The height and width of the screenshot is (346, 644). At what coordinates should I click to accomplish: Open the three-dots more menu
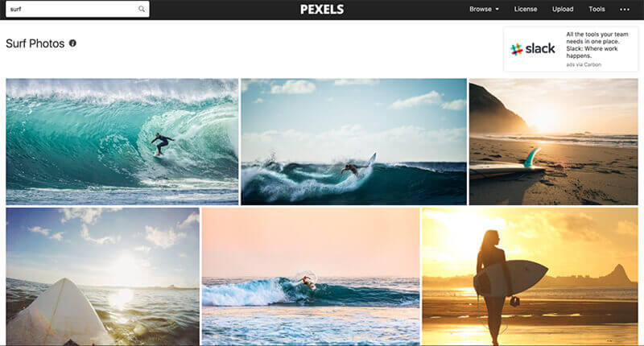(625, 10)
